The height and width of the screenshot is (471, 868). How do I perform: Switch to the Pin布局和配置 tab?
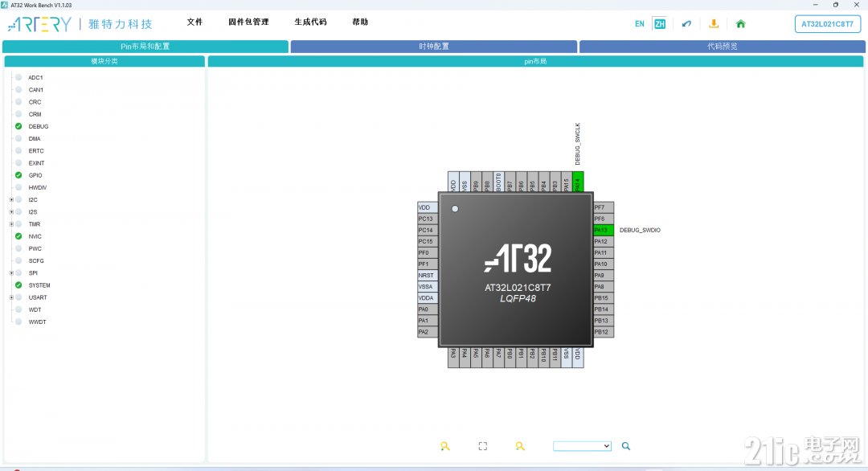point(145,47)
